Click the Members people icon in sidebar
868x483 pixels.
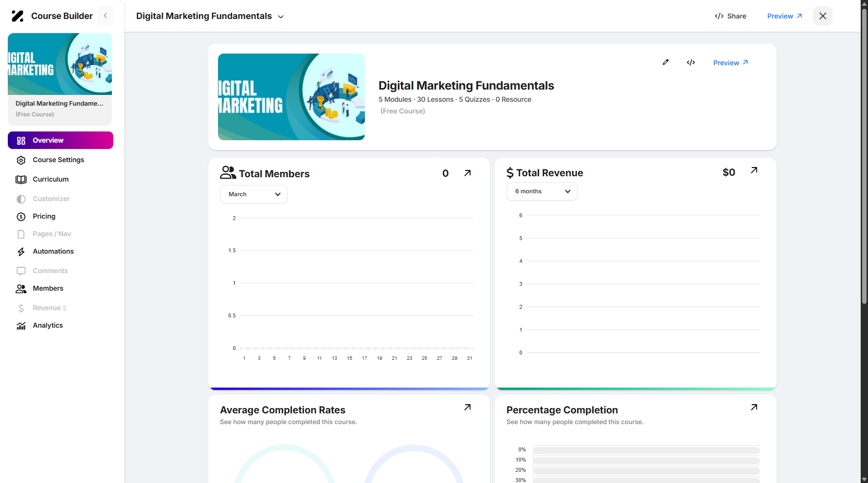pos(21,289)
